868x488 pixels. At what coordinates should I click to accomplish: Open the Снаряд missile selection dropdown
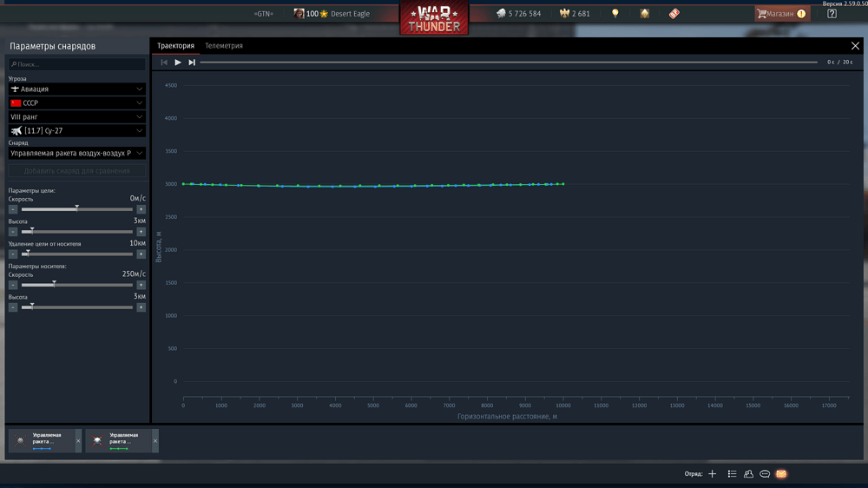pyautogui.click(x=77, y=153)
